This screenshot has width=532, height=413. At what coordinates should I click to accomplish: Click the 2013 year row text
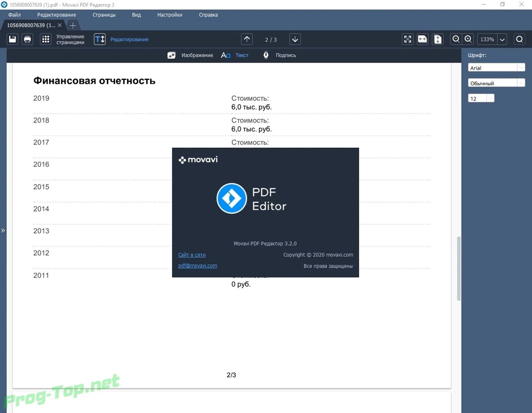(41, 231)
